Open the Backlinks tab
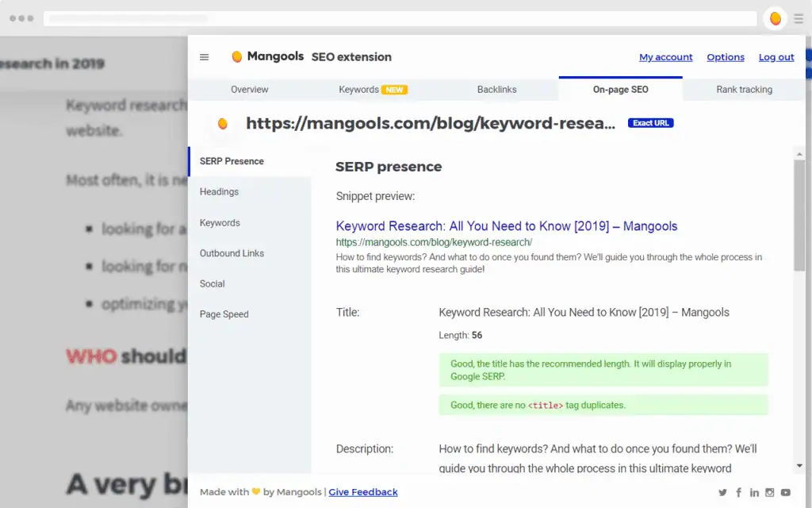This screenshot has width=812, height=508. click(x=496, y=90)
